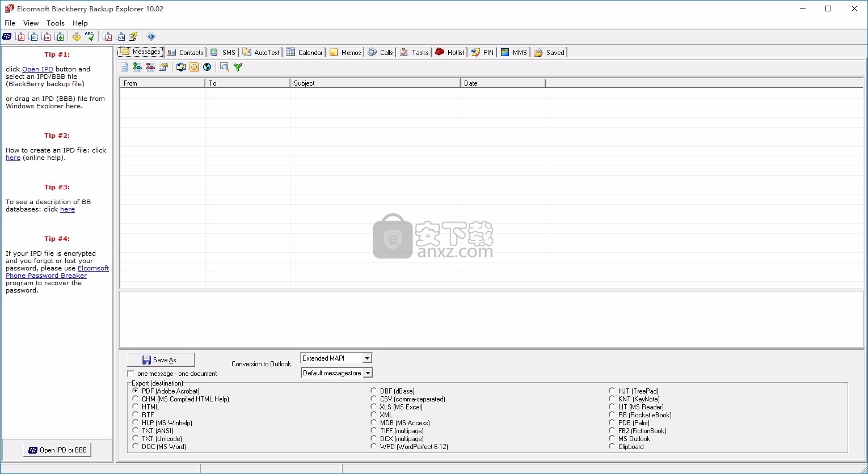Open Elcomsoft Phone Password Breaker link
Screen dimensions: 868x474
57,272
